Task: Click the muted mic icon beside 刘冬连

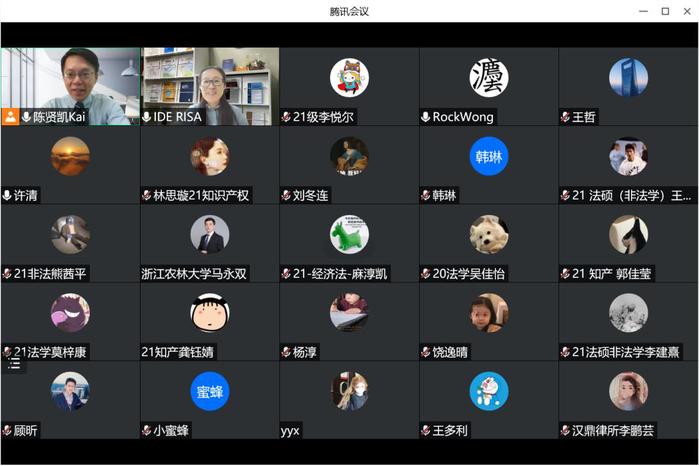Action: coord(286,195)
